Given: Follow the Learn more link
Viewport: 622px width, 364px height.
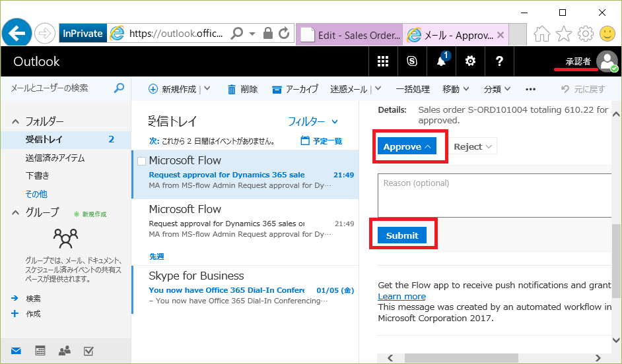Looking at the screenshot, I should pyautogui.click(x=402, y=296).
